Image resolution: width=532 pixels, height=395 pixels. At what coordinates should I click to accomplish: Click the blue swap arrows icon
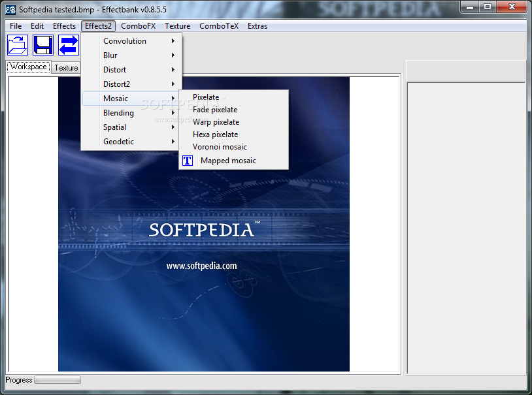[69, 45]
